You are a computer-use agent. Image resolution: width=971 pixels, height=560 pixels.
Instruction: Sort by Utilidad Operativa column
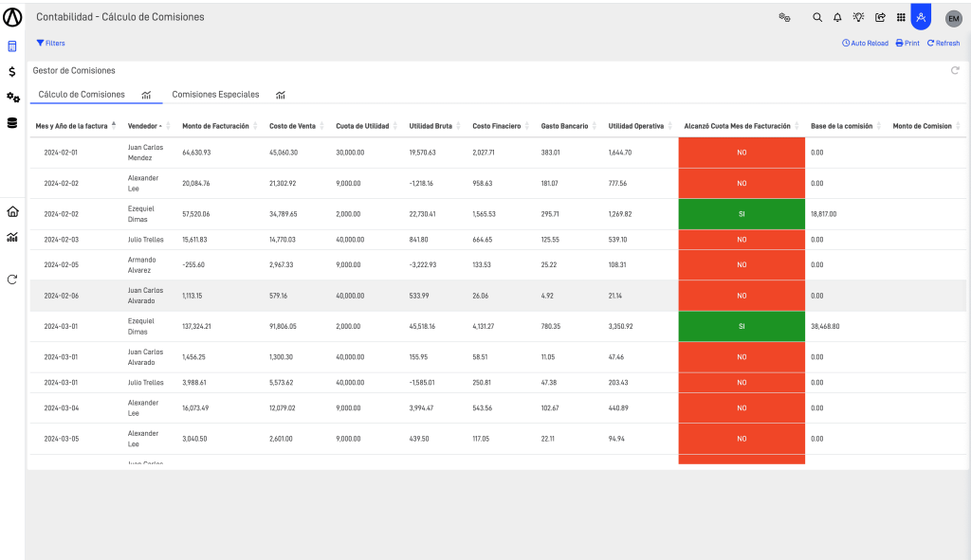636,126
